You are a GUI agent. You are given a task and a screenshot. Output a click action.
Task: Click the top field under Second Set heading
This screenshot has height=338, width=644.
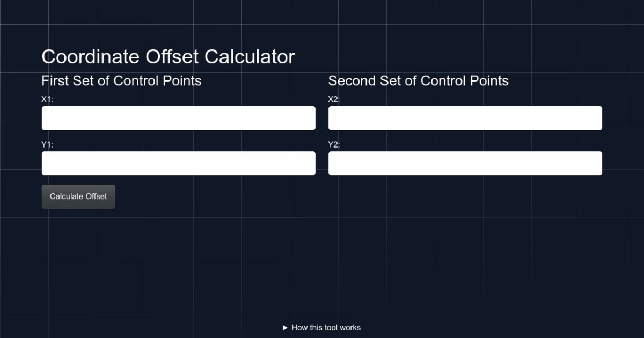(465, 118)
